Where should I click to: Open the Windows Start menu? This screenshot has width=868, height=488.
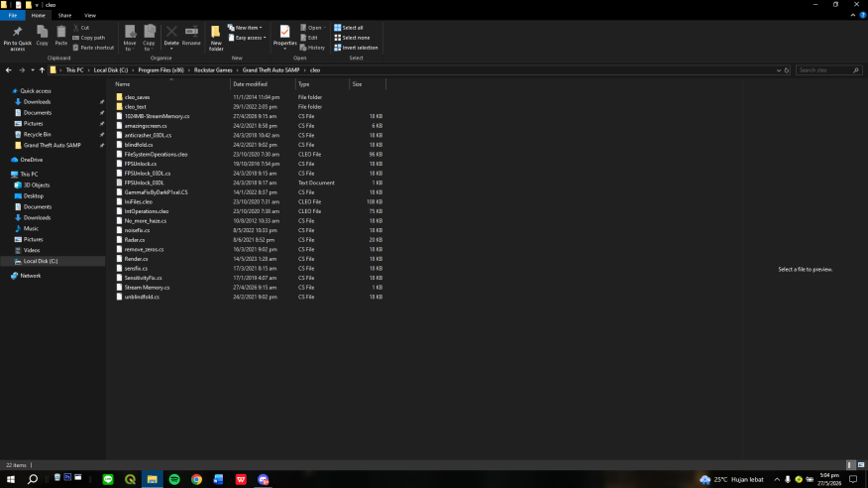pyautogui.click(x=11, y=479)
